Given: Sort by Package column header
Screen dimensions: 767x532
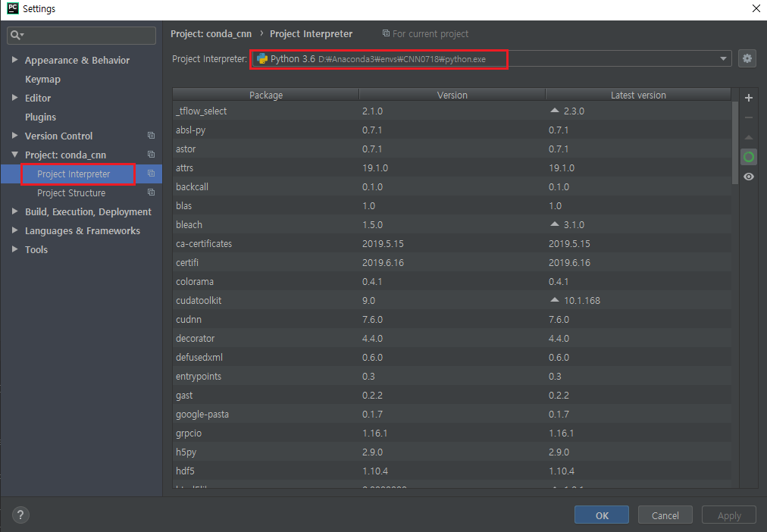Looking at the screenshot, I should tap(265, 95).
